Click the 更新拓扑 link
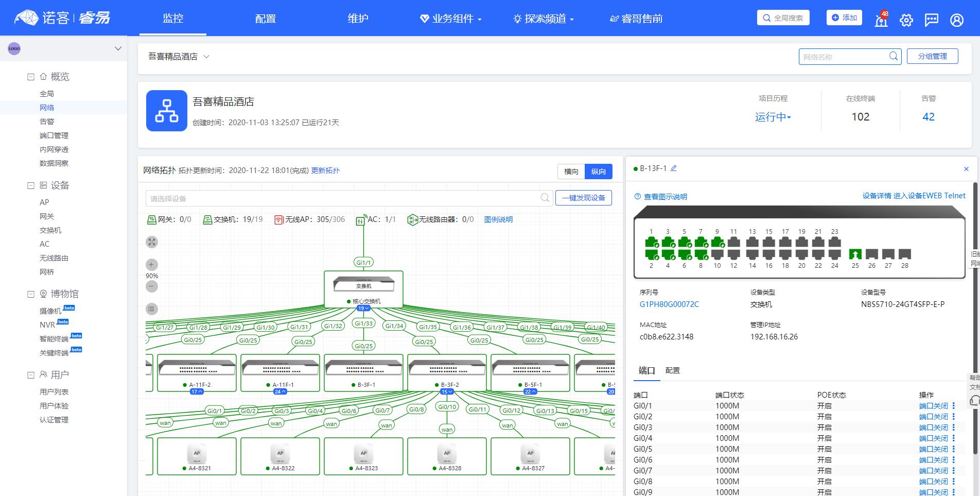 325,170
